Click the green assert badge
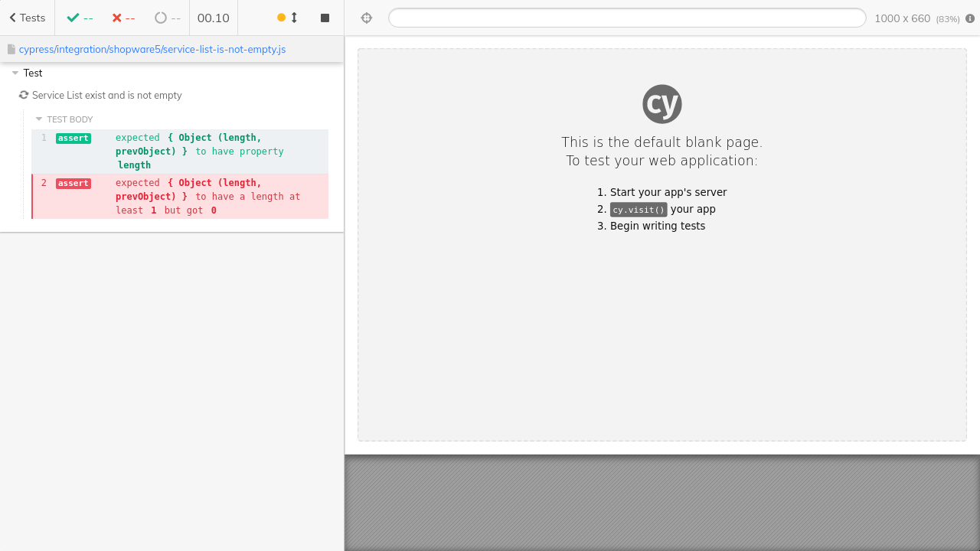This screenshot has width=980, height=551. pos(73,139)
